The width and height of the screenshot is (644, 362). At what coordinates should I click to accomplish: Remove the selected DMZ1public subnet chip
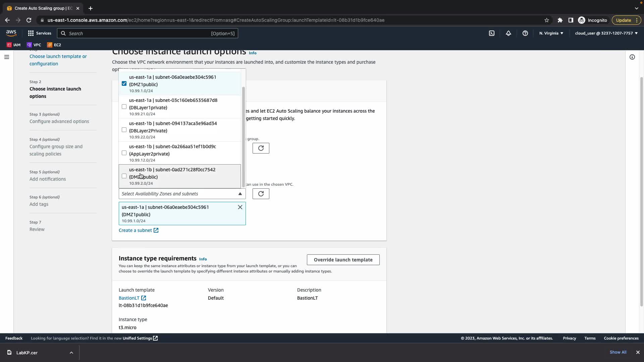[x=240, y=207]
